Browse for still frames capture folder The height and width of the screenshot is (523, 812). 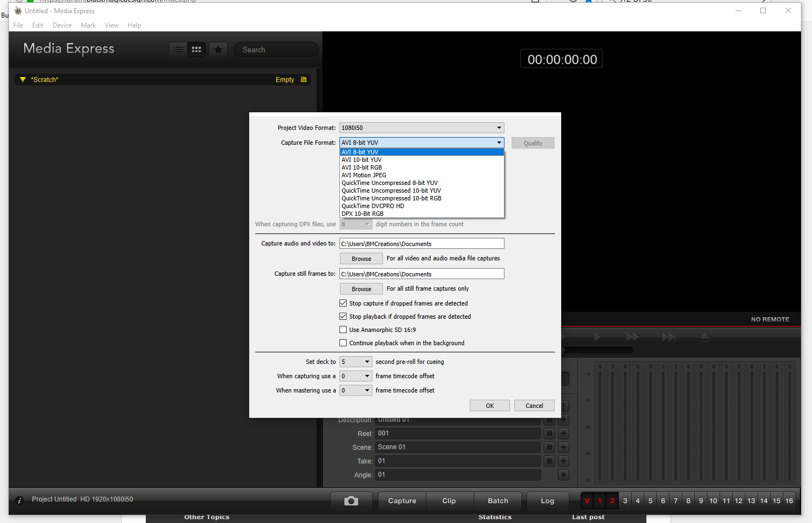pos(361,289)
